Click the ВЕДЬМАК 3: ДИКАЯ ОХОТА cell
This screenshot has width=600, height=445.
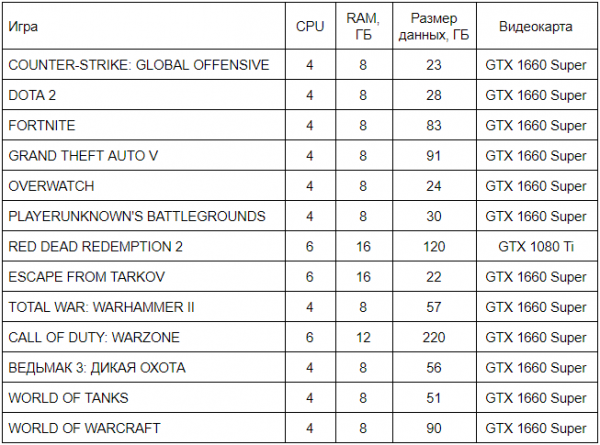[98, 367]
